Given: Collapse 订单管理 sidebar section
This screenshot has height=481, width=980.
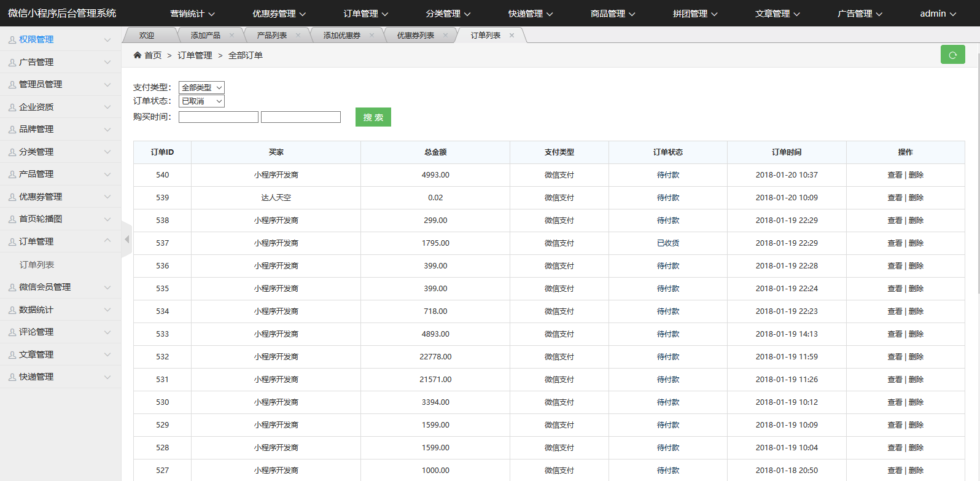Looking at the screenshot, I should 60,241.
